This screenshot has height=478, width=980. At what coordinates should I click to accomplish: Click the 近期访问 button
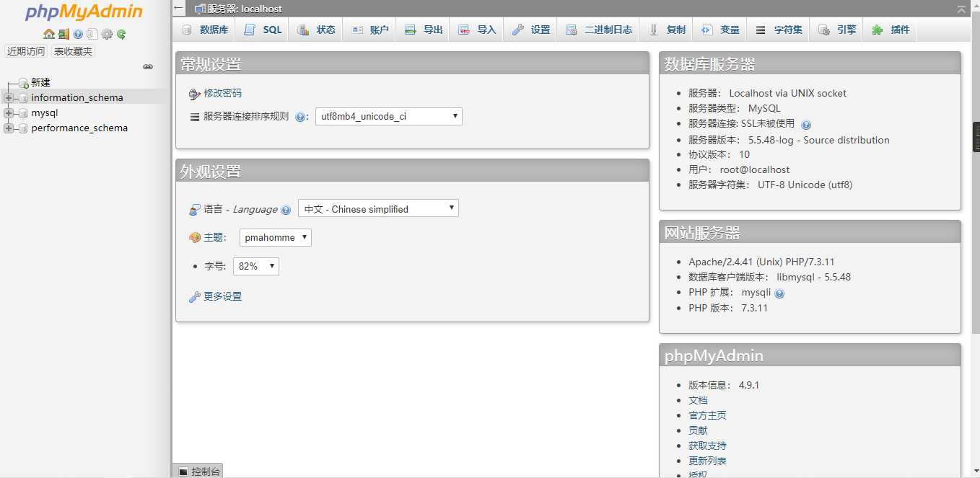click(x=26, y=51)
